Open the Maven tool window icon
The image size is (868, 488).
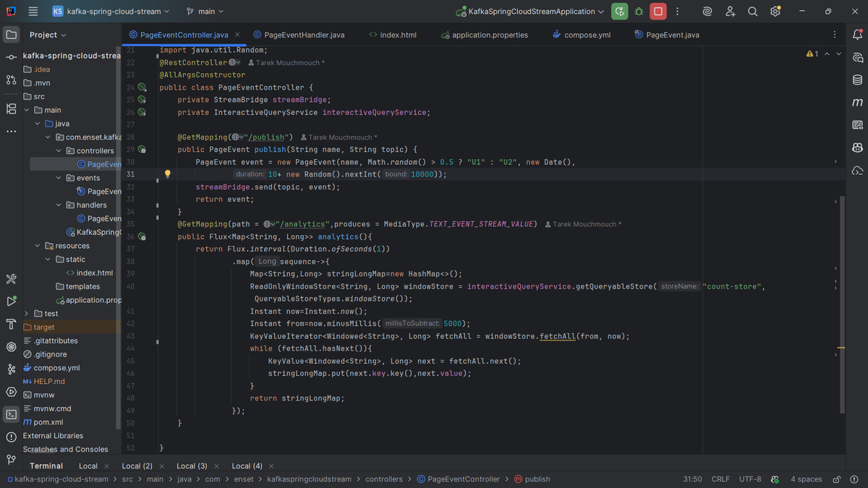click(x=857, y=103)
